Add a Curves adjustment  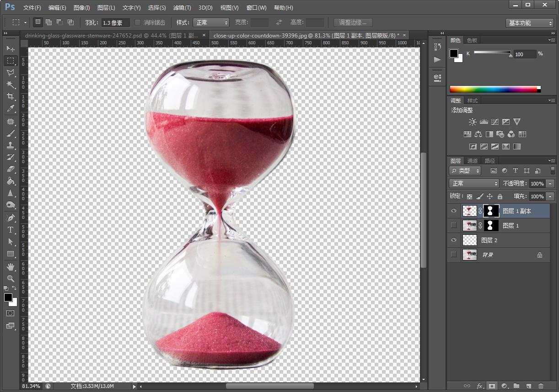point(494,122)
